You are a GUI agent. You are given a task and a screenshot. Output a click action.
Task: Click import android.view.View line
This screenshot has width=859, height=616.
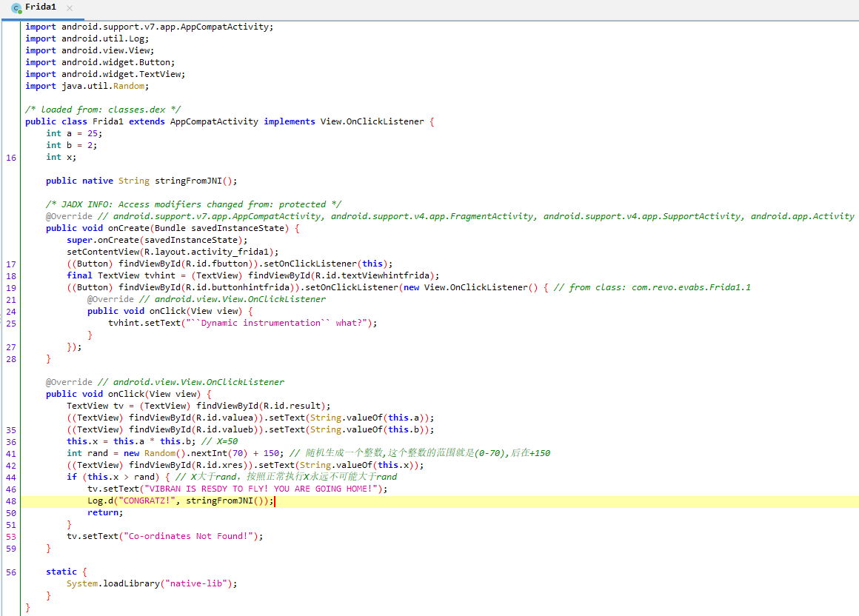tap(90, 50)
